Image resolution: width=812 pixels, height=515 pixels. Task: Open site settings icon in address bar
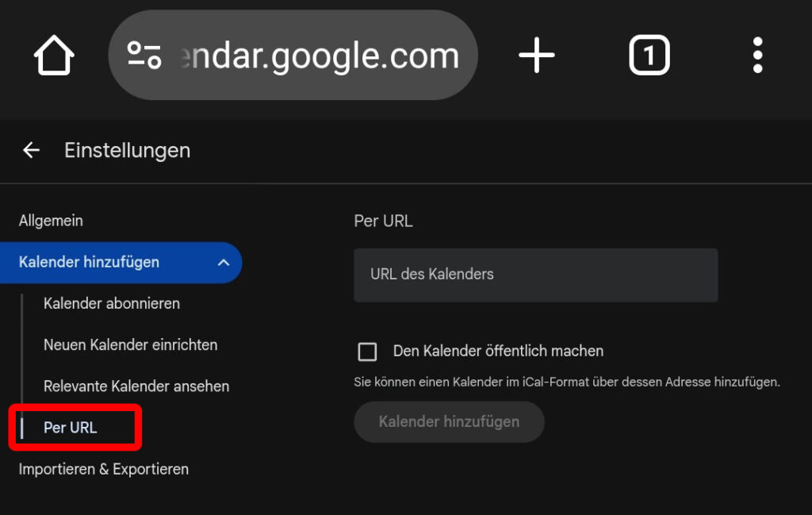click(144, 55)
